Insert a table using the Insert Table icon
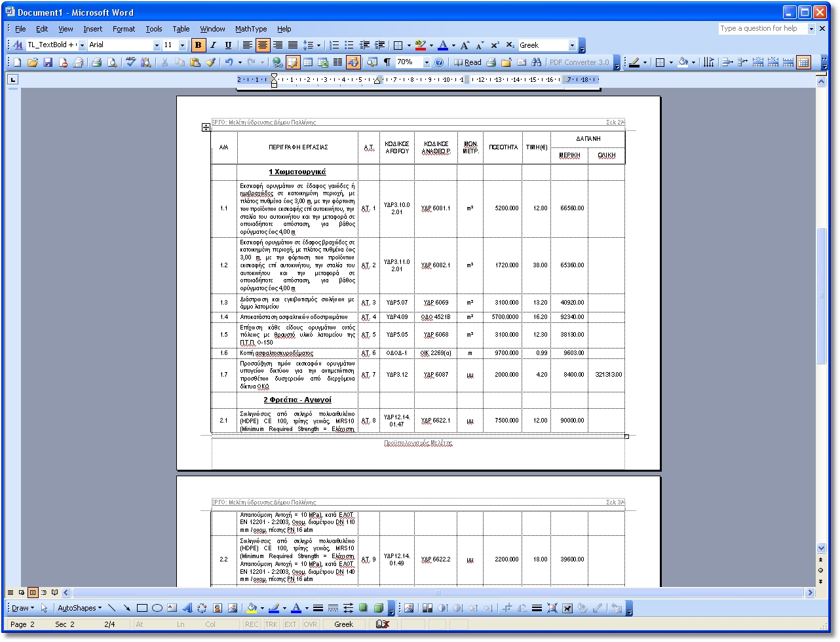 point(308,63)
